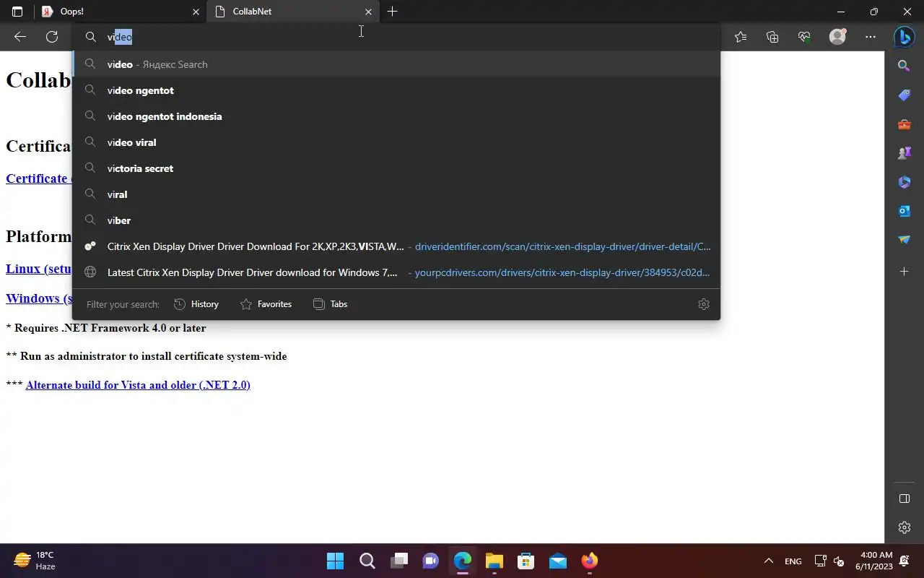Open the weather widget showing 18°C Haze
The image size is (924, 578).
click(36, 561)
